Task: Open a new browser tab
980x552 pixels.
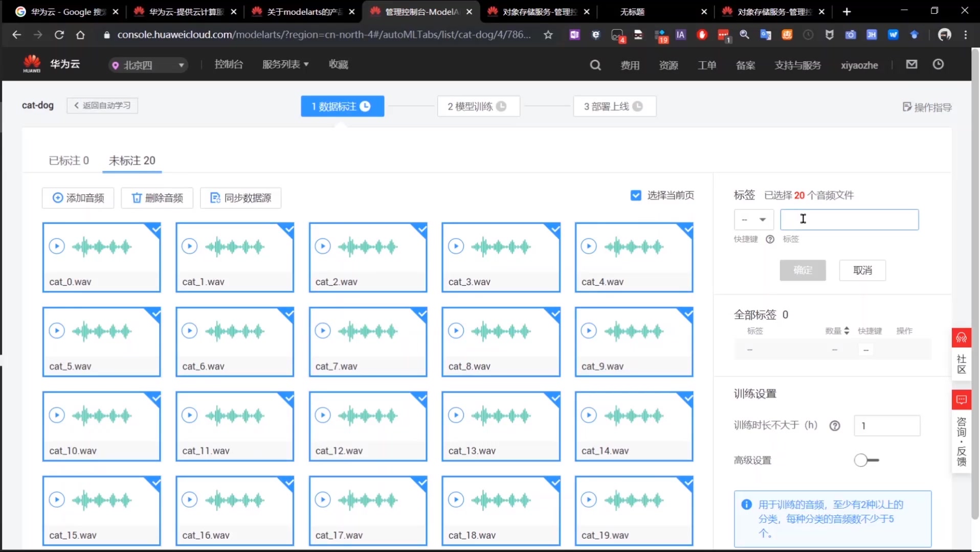Action: [847, 11]
